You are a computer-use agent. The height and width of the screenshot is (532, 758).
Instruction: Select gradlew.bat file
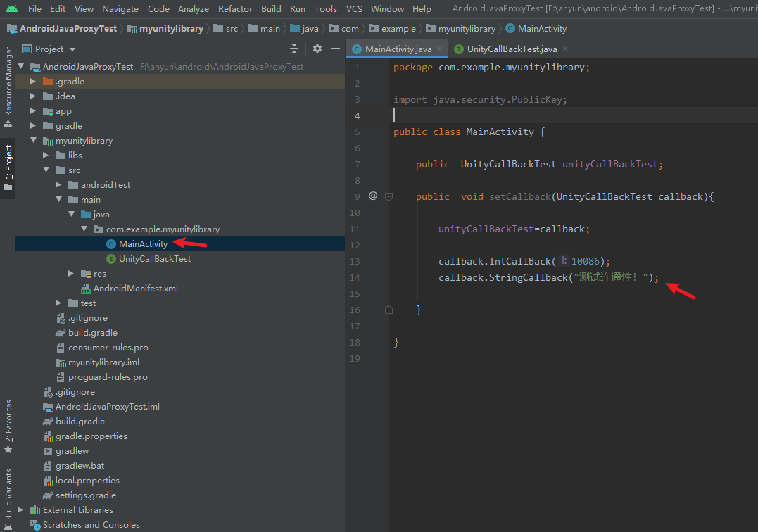(x=80, y=466)
